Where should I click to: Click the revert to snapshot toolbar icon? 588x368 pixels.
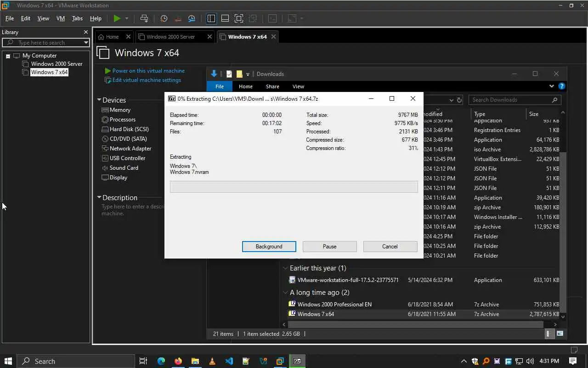pyautogui.click(x=178, y=18)
